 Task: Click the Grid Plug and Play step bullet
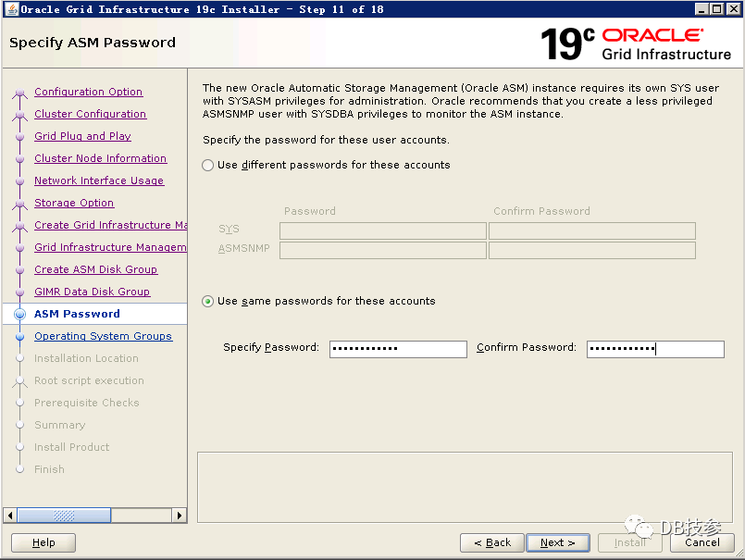[20, 137]
